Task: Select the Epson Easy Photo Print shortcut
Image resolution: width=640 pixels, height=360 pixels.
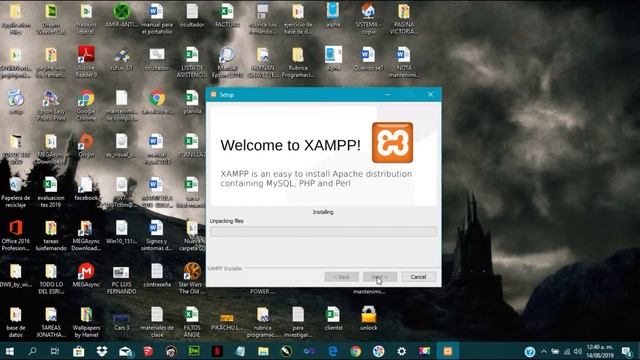Action: (51, 105)
